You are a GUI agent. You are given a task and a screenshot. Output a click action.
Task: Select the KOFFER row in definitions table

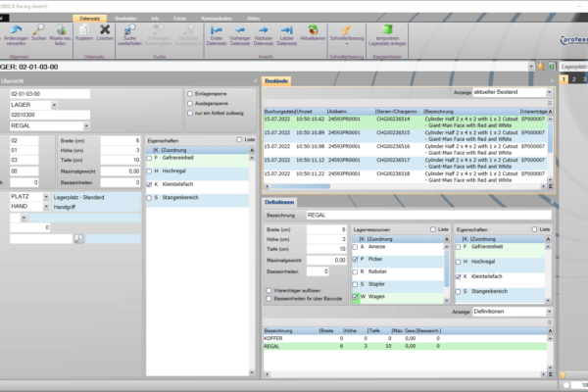pyautogui.click(x=405, y=338)
